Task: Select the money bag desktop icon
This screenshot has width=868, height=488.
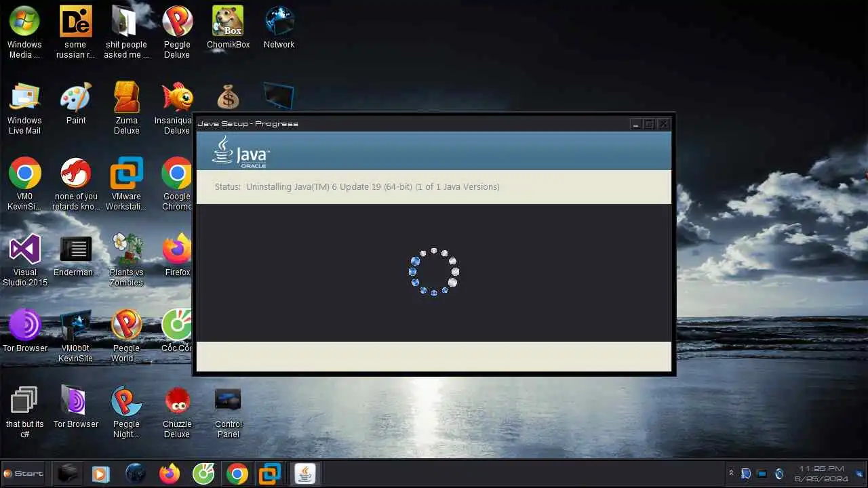Action: coord(229,97)
